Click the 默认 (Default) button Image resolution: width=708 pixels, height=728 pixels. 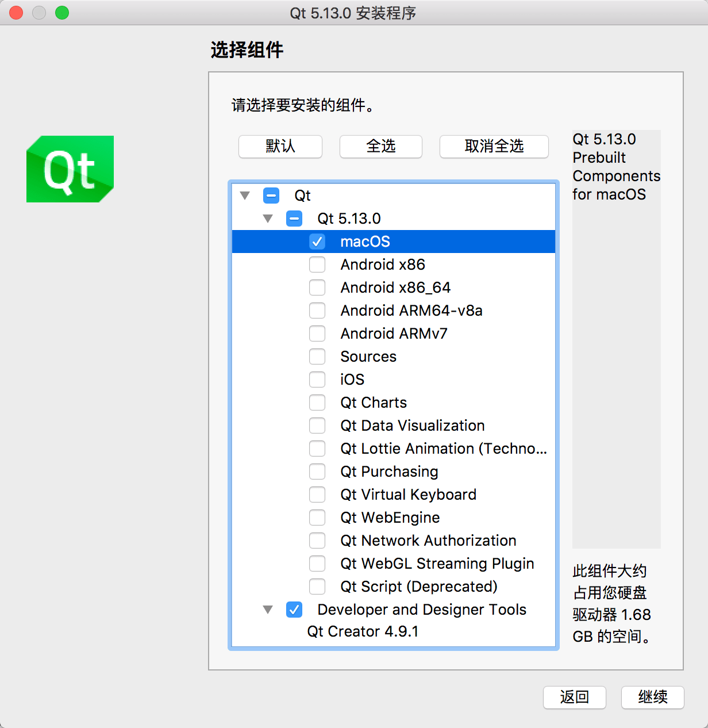[x=280, y=146]
